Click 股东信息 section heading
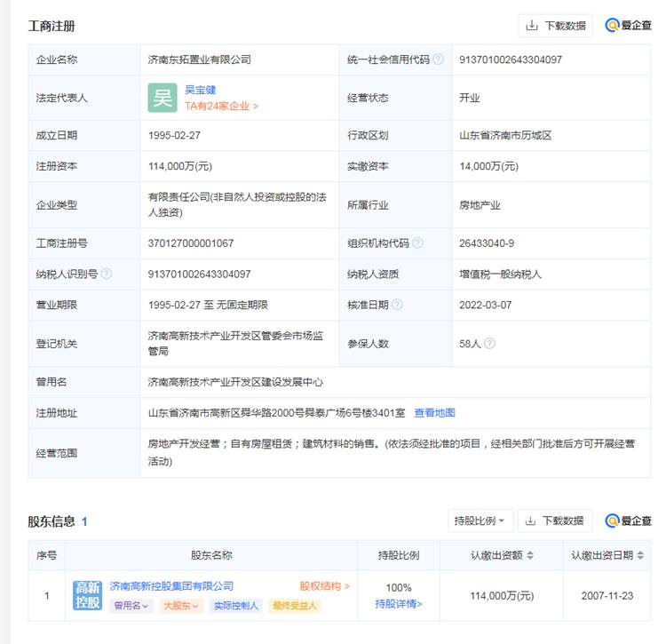This screenshot has width=666, height=644. coord(51,521)
